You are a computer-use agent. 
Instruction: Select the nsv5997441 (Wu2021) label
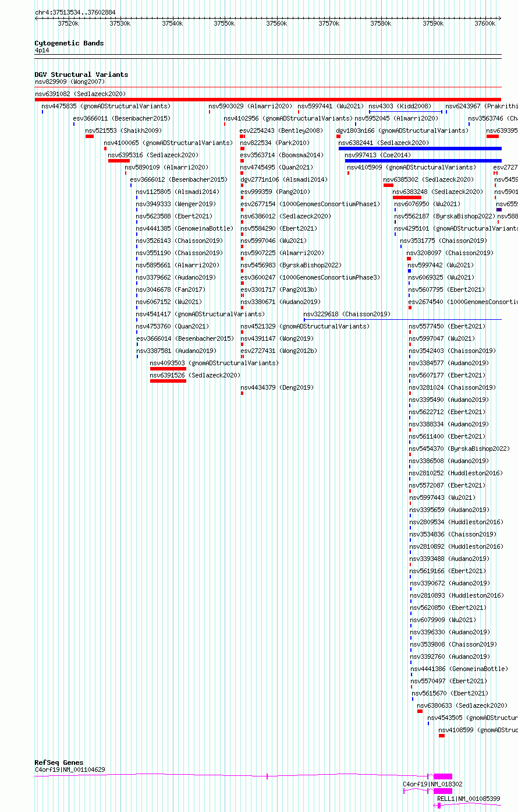[331, 106]
